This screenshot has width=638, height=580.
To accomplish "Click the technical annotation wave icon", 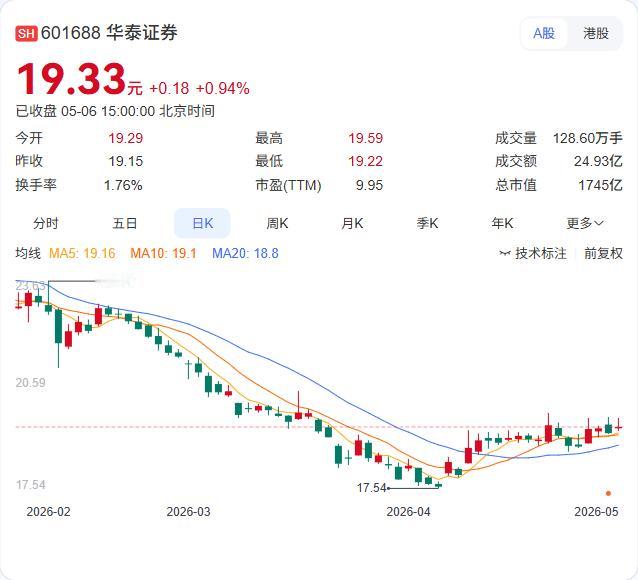I will [x=505, y=254].
